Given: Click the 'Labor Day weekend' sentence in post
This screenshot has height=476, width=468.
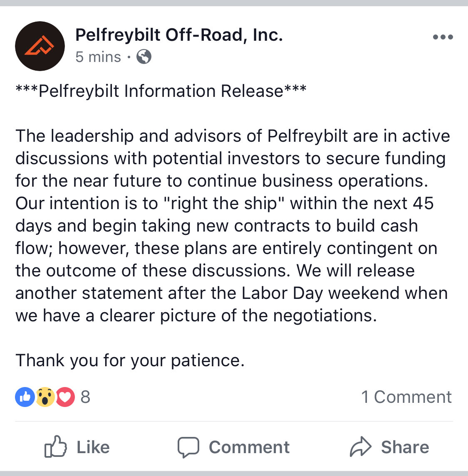Looking at the screenshot, I should 232,293.
